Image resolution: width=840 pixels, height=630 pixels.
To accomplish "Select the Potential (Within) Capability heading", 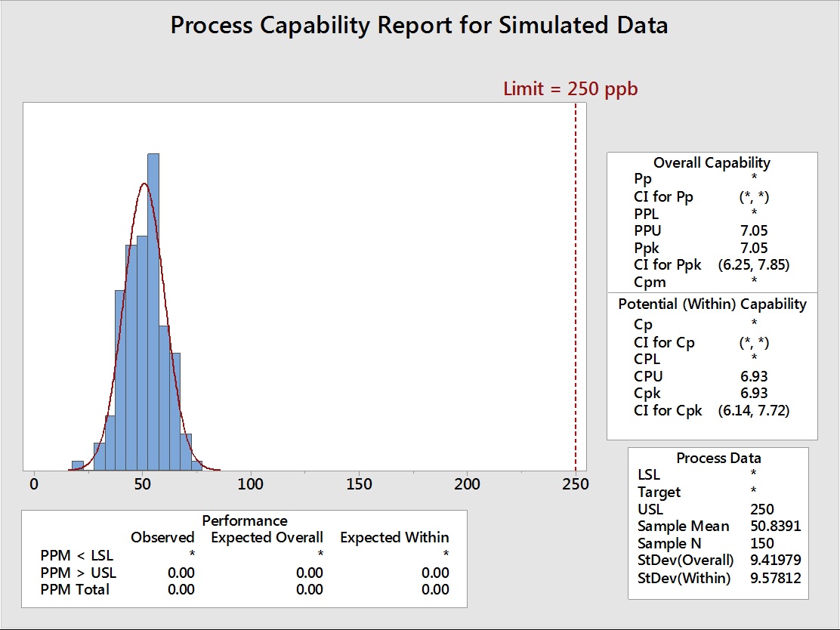I will 712,304.
